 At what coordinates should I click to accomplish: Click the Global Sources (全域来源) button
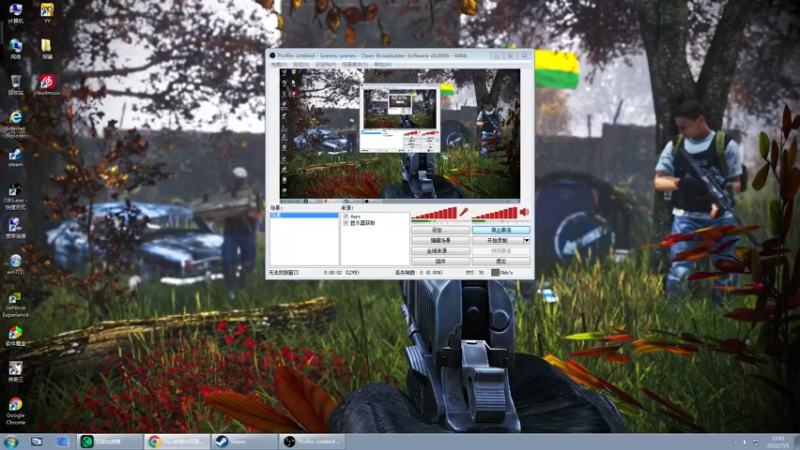pos(440,251)
